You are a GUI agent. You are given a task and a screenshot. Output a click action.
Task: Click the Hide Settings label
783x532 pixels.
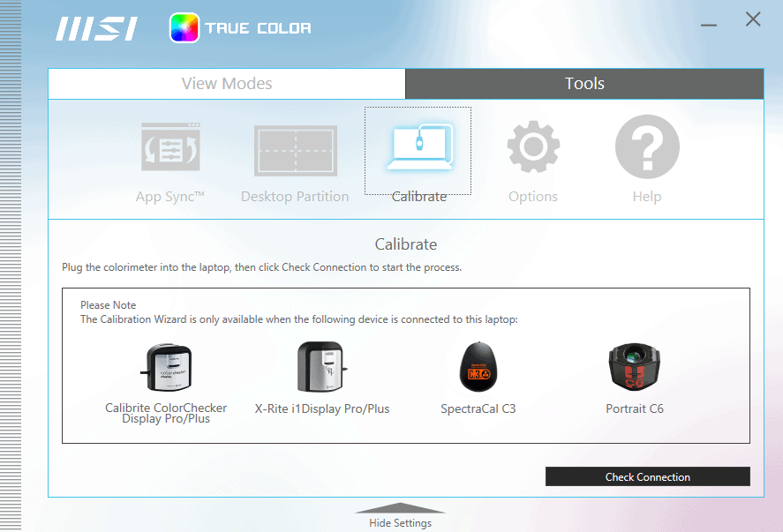[400, 523]
